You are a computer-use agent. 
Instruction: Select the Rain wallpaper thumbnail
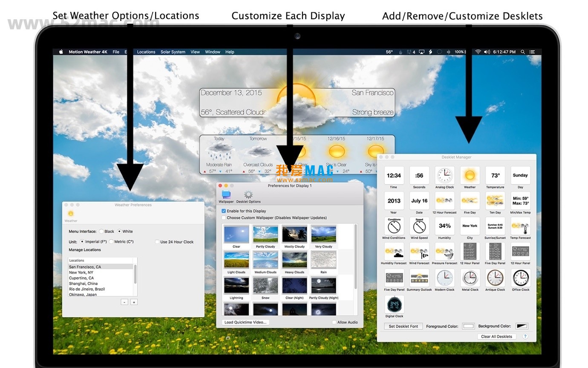click(323, 260)
